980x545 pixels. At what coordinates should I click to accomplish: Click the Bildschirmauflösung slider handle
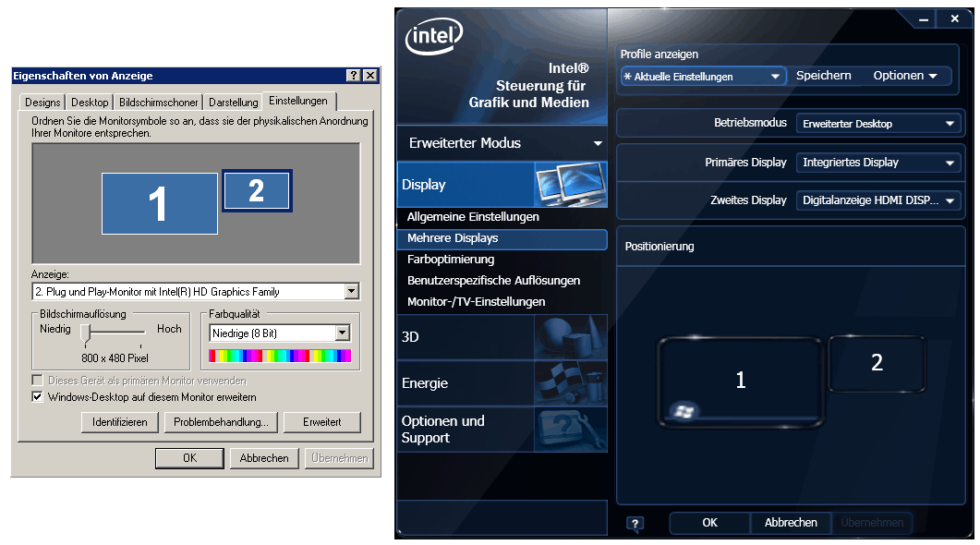[x=86, y=333]
